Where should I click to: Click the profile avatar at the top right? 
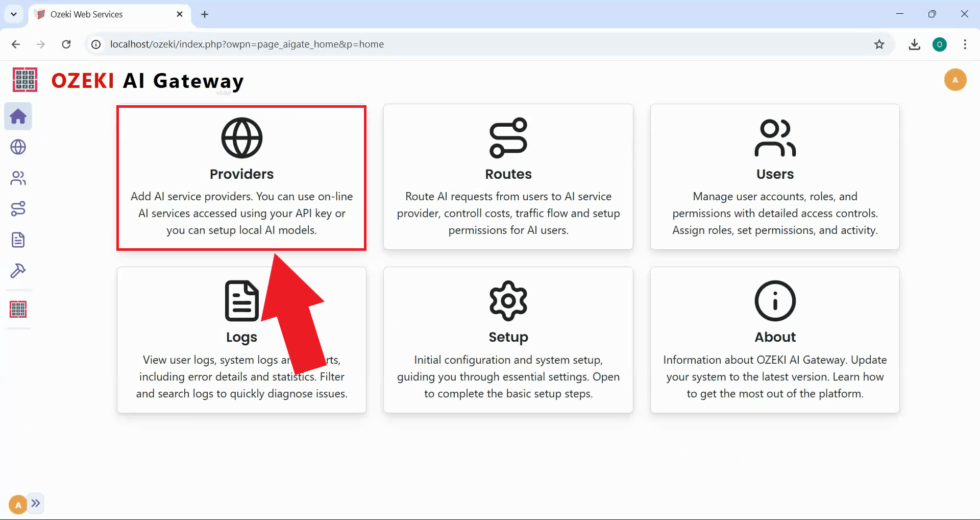(x=955, y=80)
